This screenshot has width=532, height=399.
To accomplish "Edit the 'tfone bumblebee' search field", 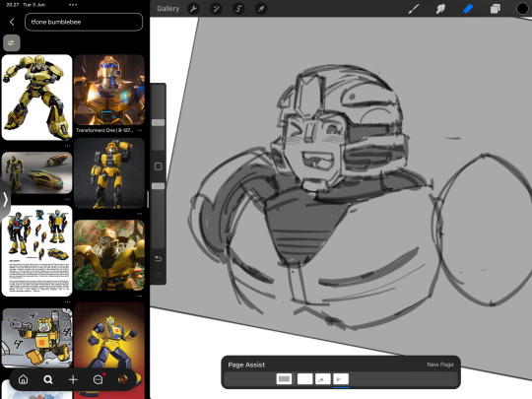I will (84, 22).
